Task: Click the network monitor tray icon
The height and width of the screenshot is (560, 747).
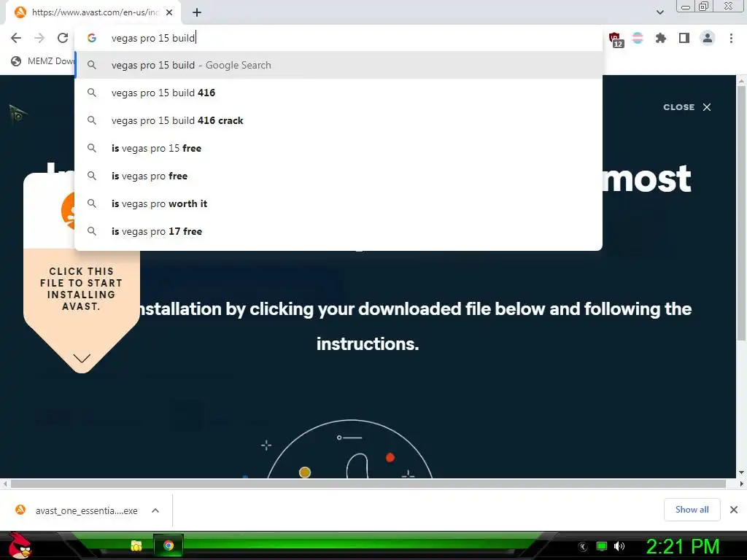Action: click(x=602, y=546)
